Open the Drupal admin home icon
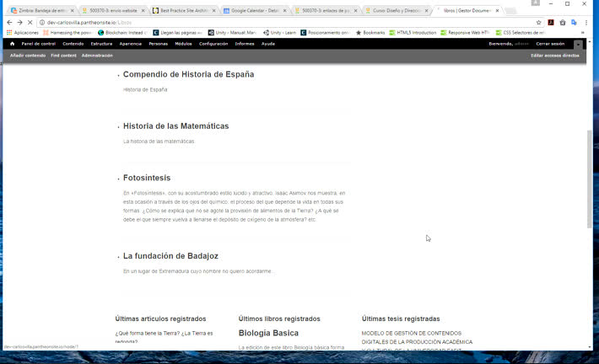This screenshot has width=599, height=364. 12,44
